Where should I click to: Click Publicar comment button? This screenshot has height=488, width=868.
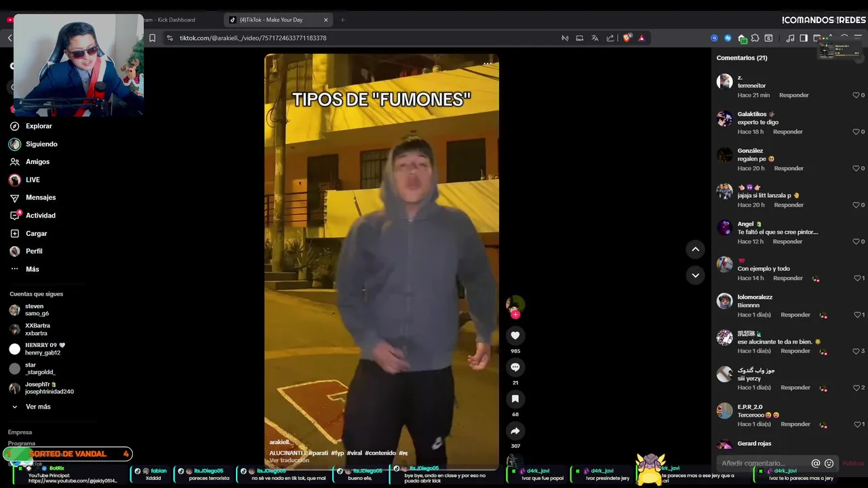[x=853, y=464]
